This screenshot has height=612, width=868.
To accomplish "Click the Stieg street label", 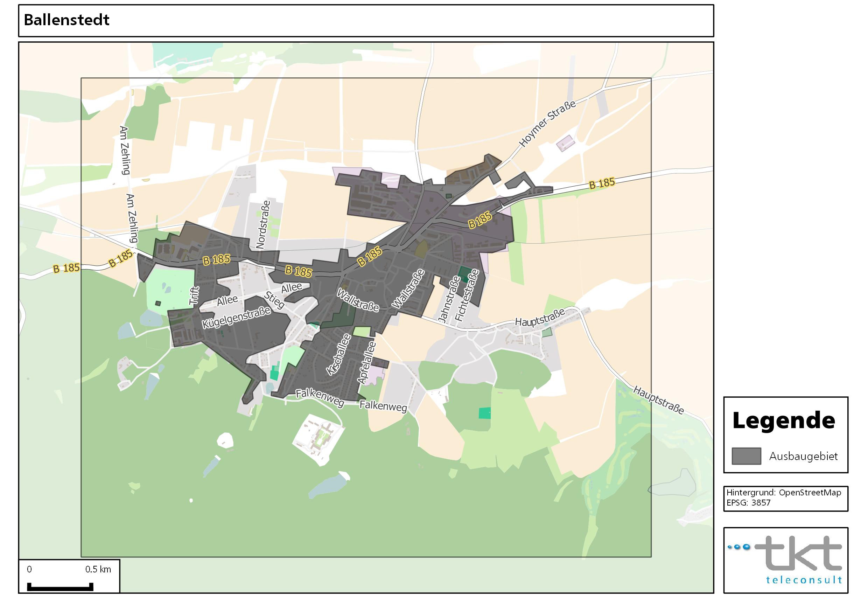I will (274, 300).
